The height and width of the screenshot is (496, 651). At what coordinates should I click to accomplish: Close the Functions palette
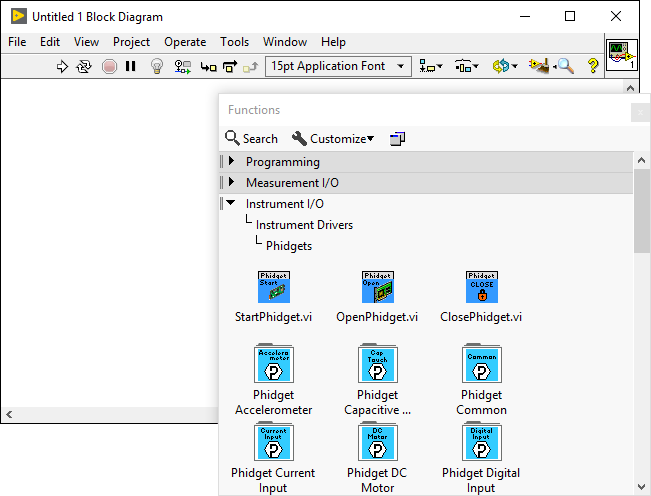click(x=640, y=112)
